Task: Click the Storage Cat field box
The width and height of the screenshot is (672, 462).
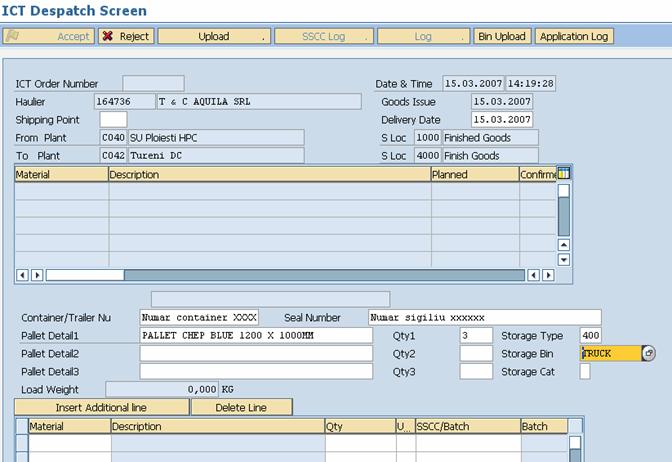Action: point(585,372)
